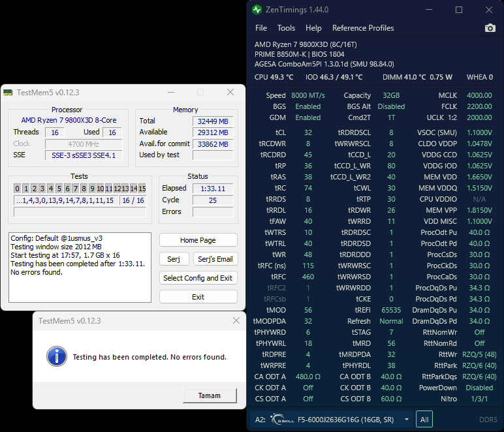Screen dimensions: 504x432
Task: Click the Threads value field
Action: (x=55, y=132)
